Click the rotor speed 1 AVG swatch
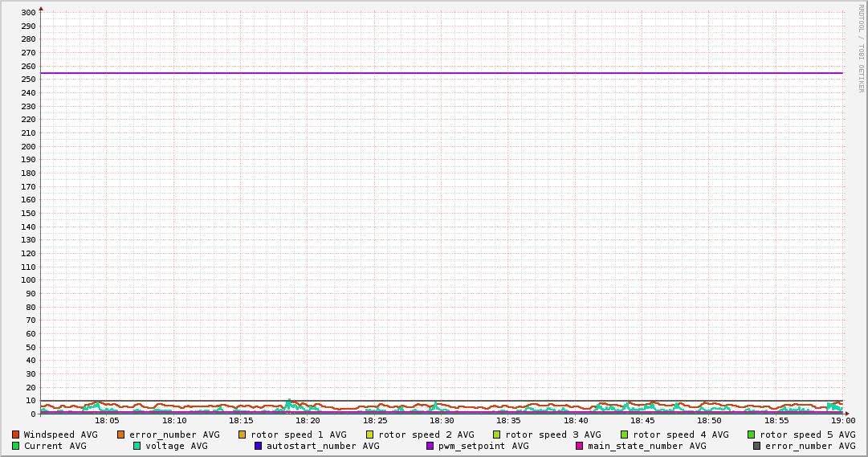This screenshot has height=457, width=868. 242,435
